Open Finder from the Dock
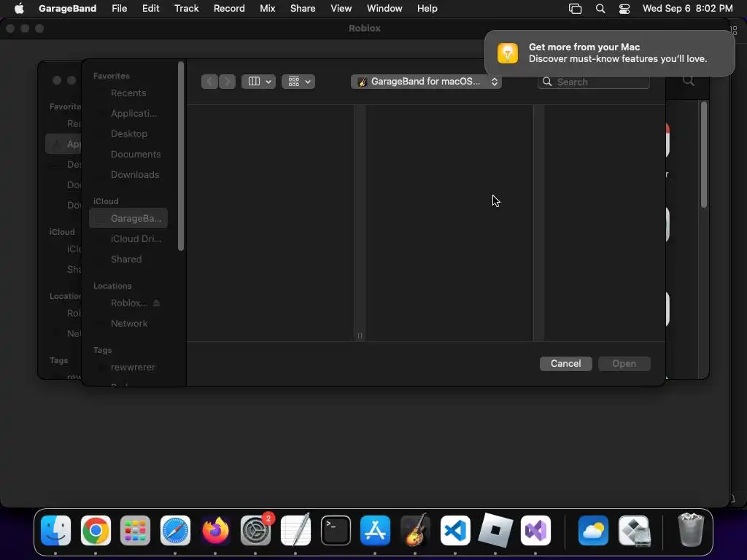Viewport: 747px width, 560px height. [x=55, y=530]
